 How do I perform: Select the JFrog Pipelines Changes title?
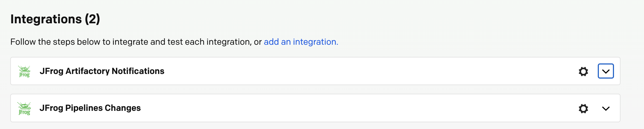(90, 108)
